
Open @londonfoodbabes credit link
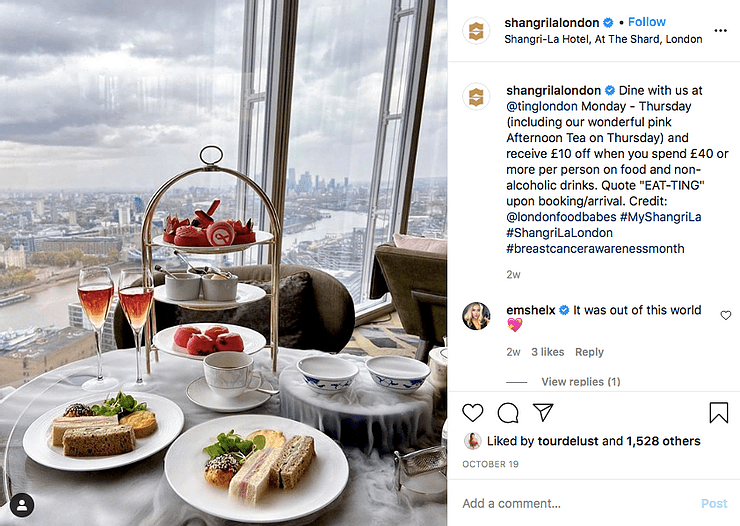click(561, 217)
